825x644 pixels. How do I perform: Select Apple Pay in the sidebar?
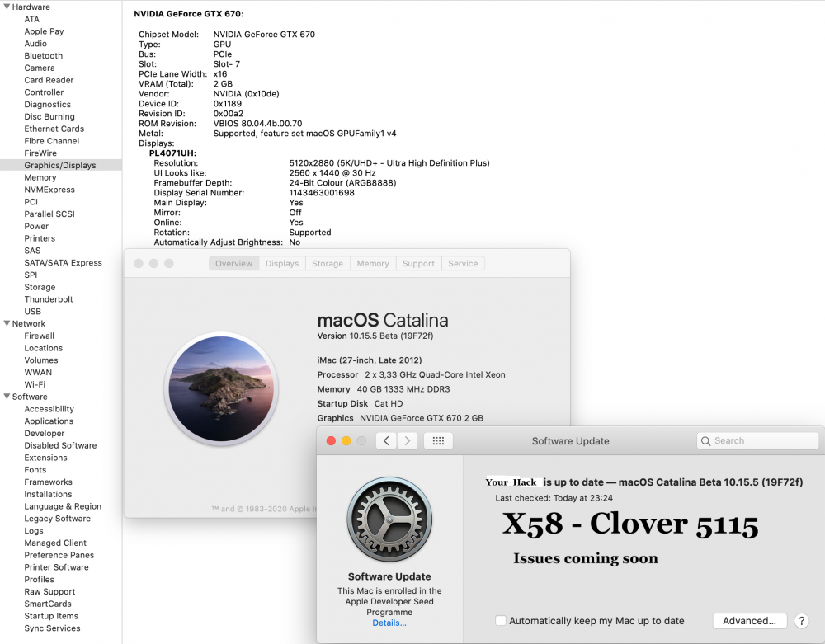44,31
